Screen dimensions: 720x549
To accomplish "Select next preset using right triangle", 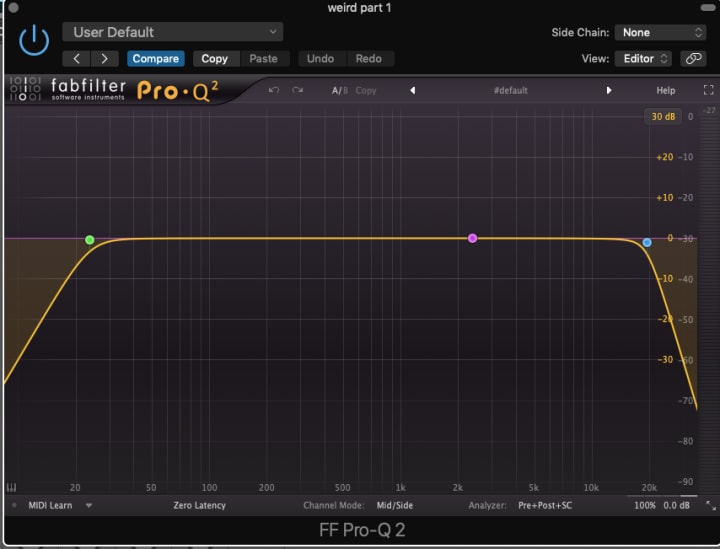I will [608, 90].
